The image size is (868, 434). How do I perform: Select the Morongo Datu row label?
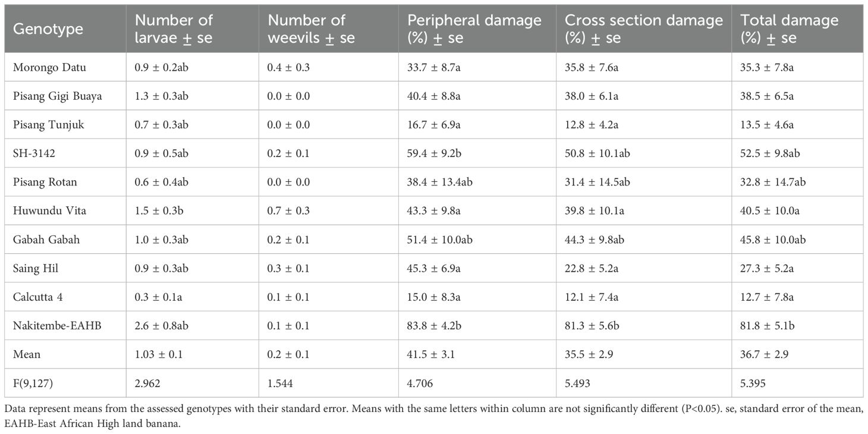(x=49, y=67)
